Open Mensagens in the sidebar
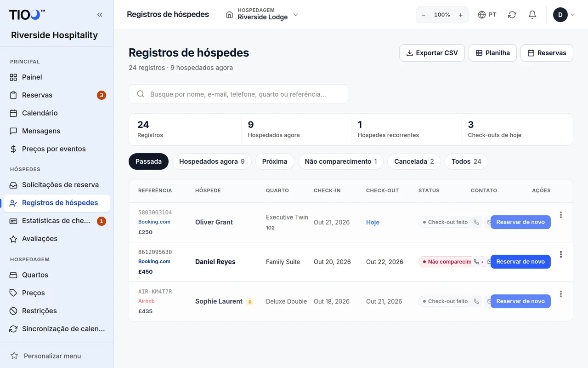 tap(57, 131)
